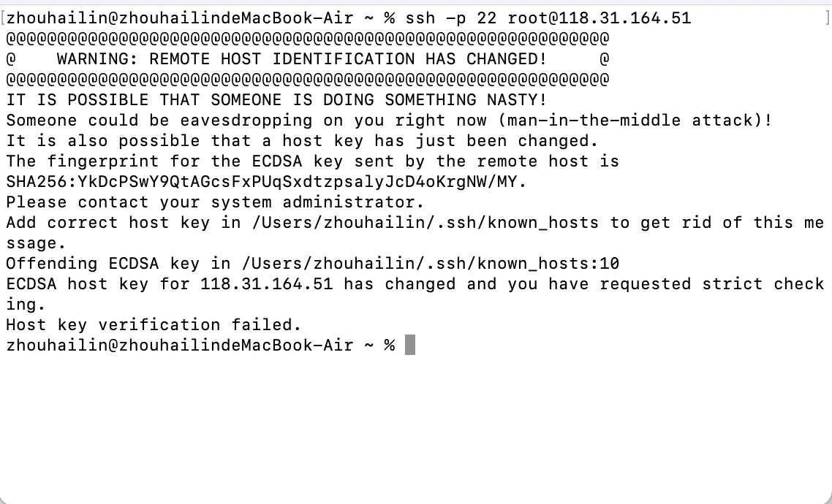832x504 pixels.
Task: Click the wrapped 'ssage.' line fragment
Action: point(36,243)
